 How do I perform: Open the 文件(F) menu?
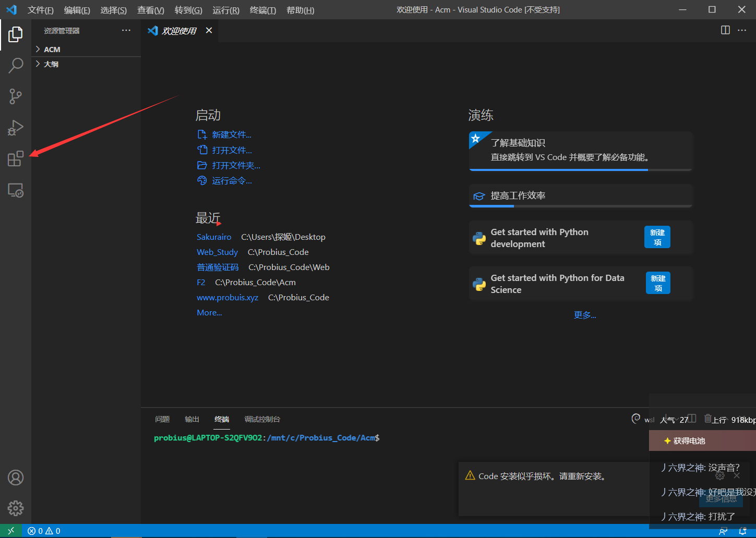click(41, 10)
